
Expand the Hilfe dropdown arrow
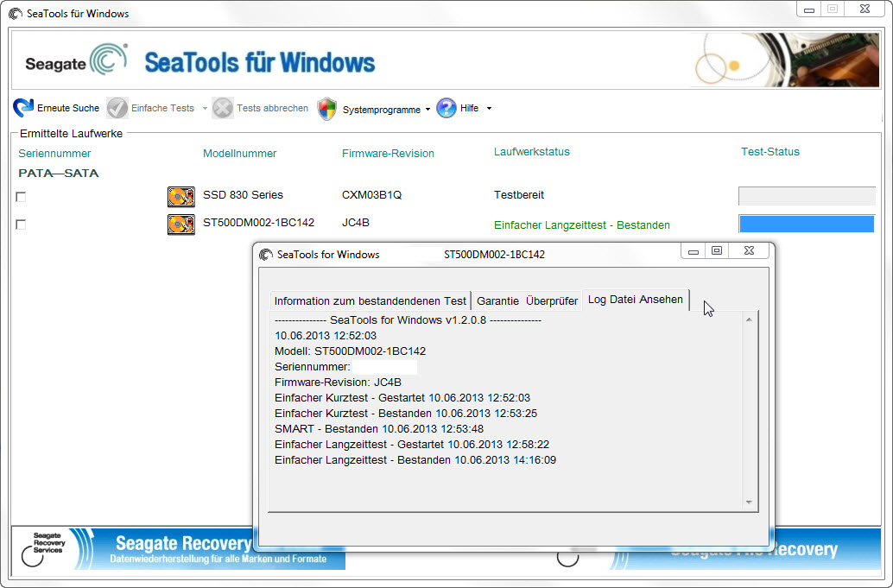[489, 108]
